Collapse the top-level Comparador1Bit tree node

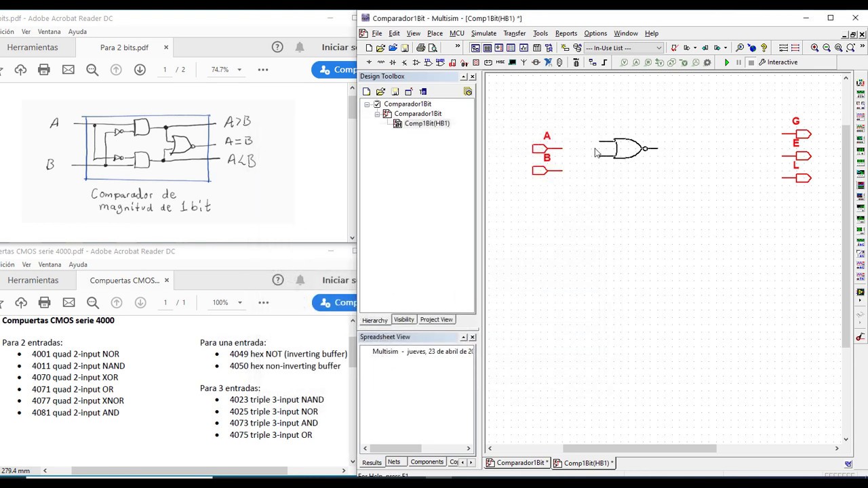click(x=368, y=104)
